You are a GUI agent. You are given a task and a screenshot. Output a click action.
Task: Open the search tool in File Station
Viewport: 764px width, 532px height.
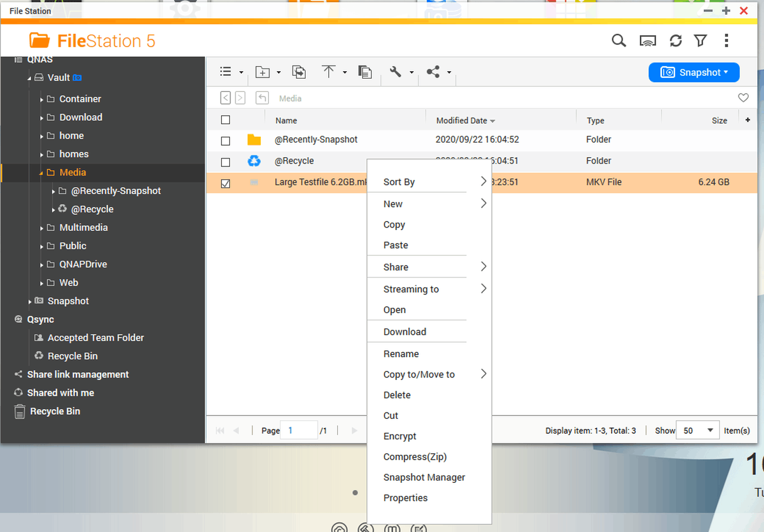tap(619, 40)
